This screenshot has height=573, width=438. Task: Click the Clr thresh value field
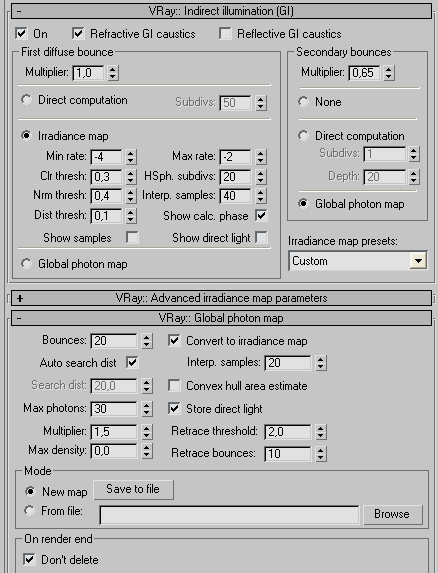[106, 177]
